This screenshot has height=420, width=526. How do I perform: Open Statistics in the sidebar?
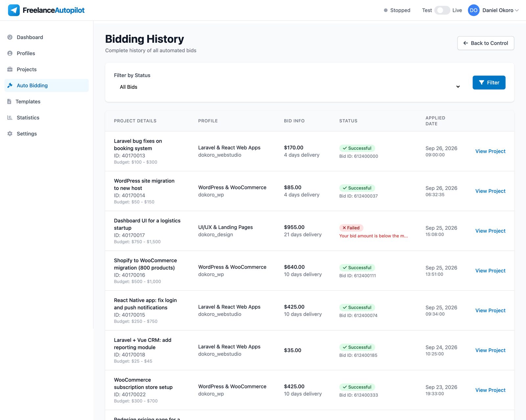click(x=47, y=118)
